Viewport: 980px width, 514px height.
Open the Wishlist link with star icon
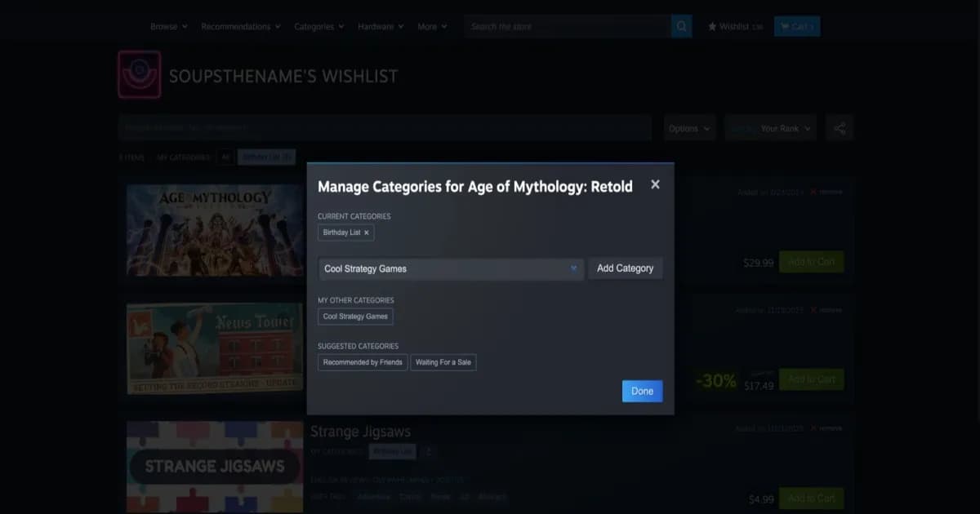(x=735, y=27)
